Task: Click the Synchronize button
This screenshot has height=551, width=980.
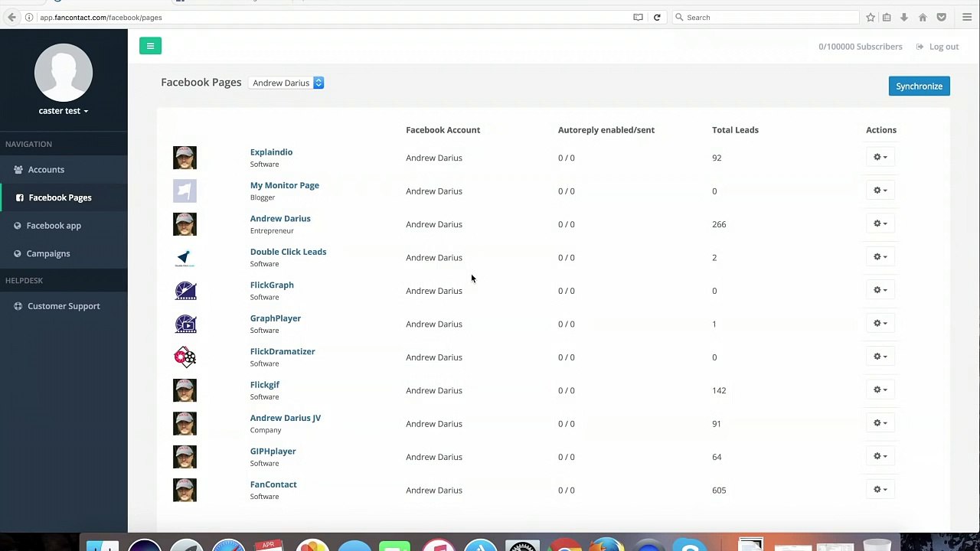Action: tap(919, 86)
